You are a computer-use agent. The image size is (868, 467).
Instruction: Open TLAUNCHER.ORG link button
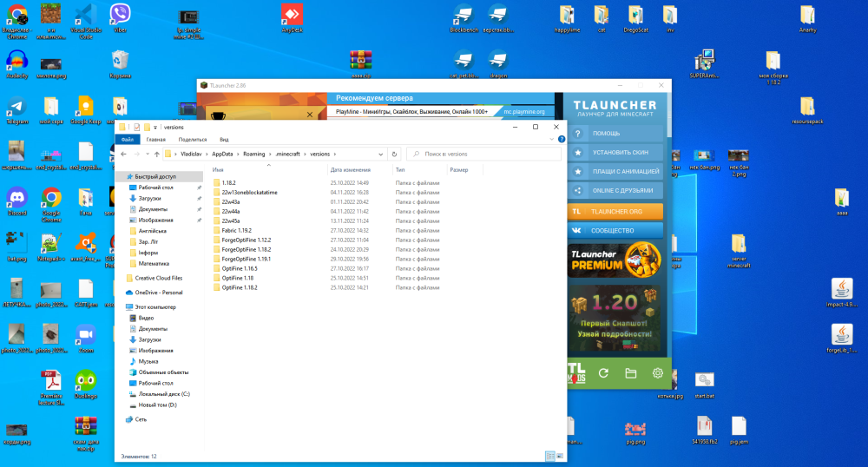coord(615,212)
